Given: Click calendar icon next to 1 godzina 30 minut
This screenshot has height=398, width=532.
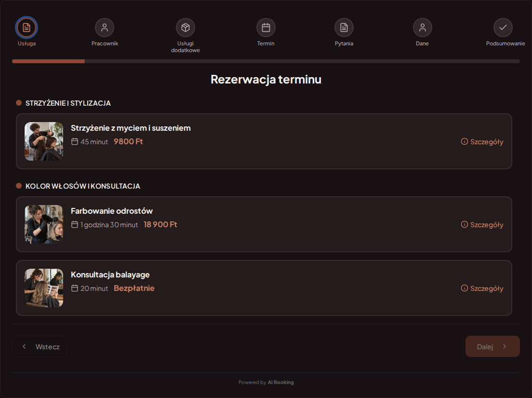Looking at the screenshot, I should click(x=75, y=224).
